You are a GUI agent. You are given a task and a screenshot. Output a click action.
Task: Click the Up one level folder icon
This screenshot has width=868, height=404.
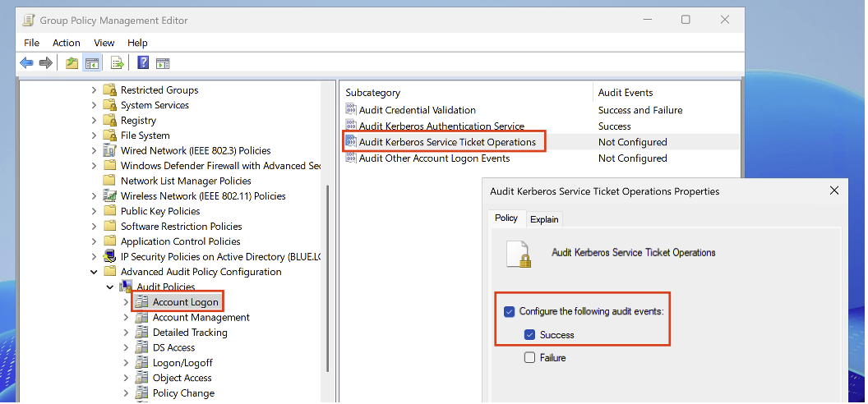point(72,63)
